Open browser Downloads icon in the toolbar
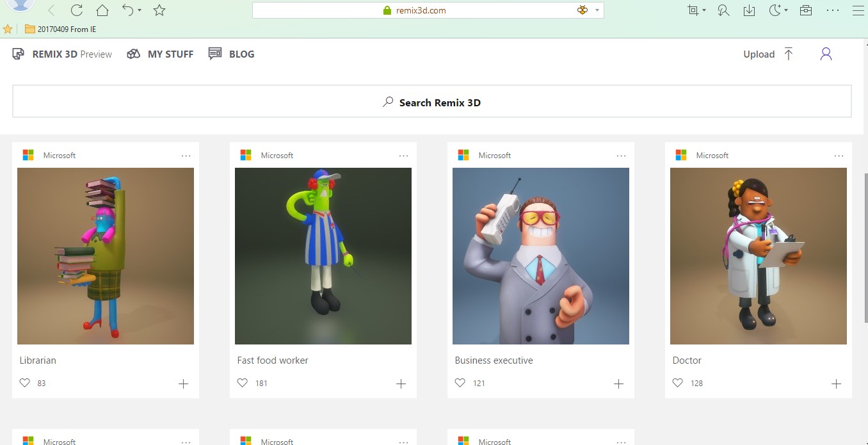868x445 pixels. click(x=749, y=10)
